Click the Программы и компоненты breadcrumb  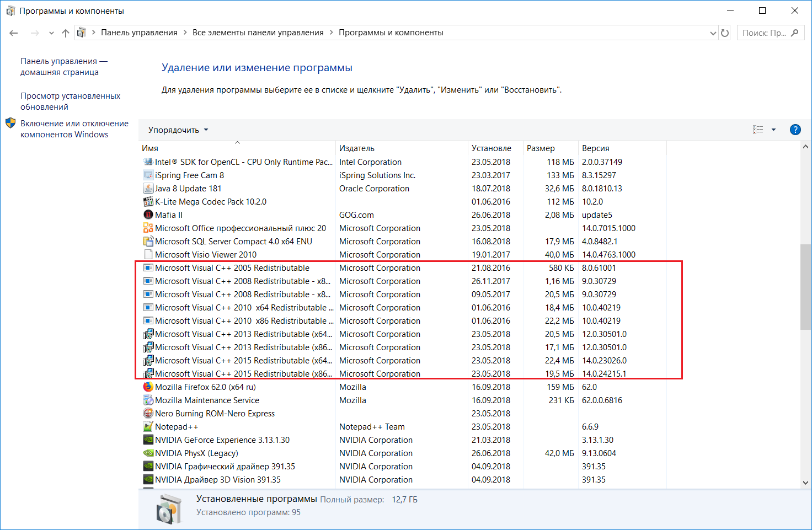point(391,33)
